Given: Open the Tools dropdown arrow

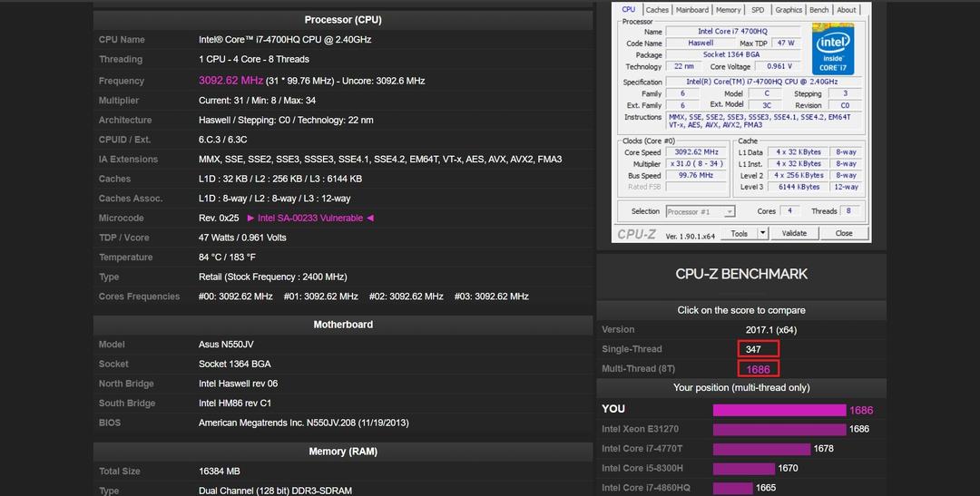Looking at the screenshot, I should 762,233.
